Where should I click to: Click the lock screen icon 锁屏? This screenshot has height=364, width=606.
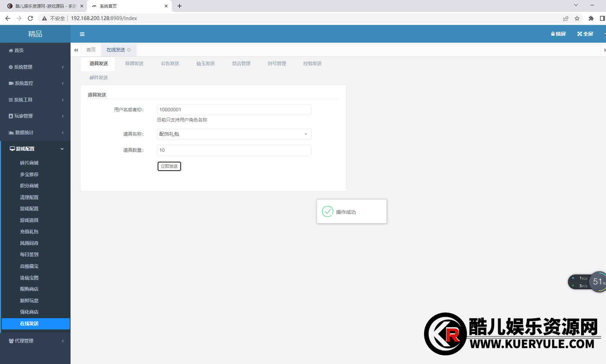pos(558,34)
